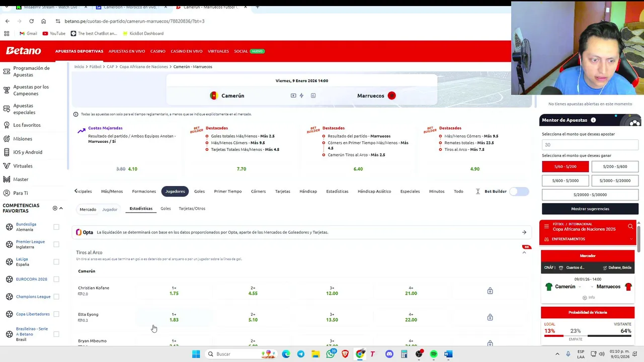The width and height of the screenshot is (644, 362).
Task: Collapse the Tiros al Arco market
Action: click(524, 252)
